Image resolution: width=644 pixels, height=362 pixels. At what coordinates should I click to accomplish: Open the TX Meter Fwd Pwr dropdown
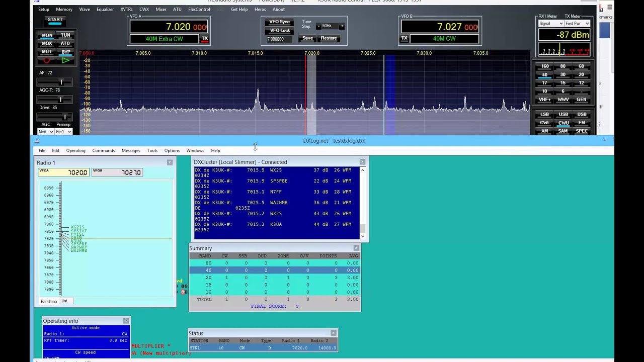(x=577, y=24)
